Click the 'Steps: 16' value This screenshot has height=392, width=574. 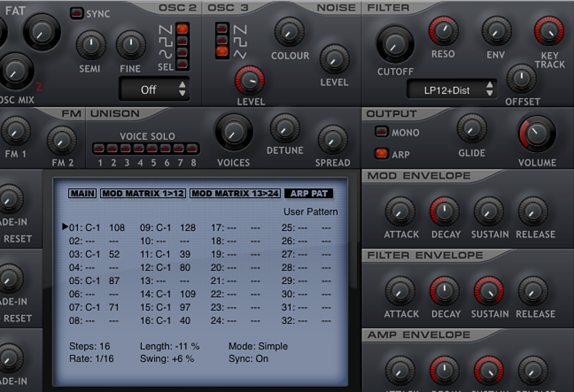[90, 346]
